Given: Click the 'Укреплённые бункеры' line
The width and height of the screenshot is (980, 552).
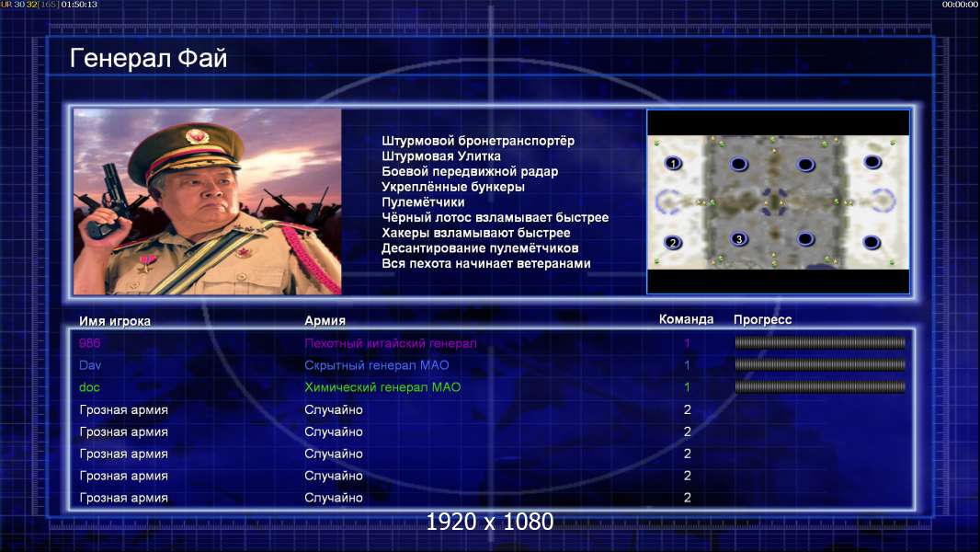Looking at the screenshot, I should point(453,187).
